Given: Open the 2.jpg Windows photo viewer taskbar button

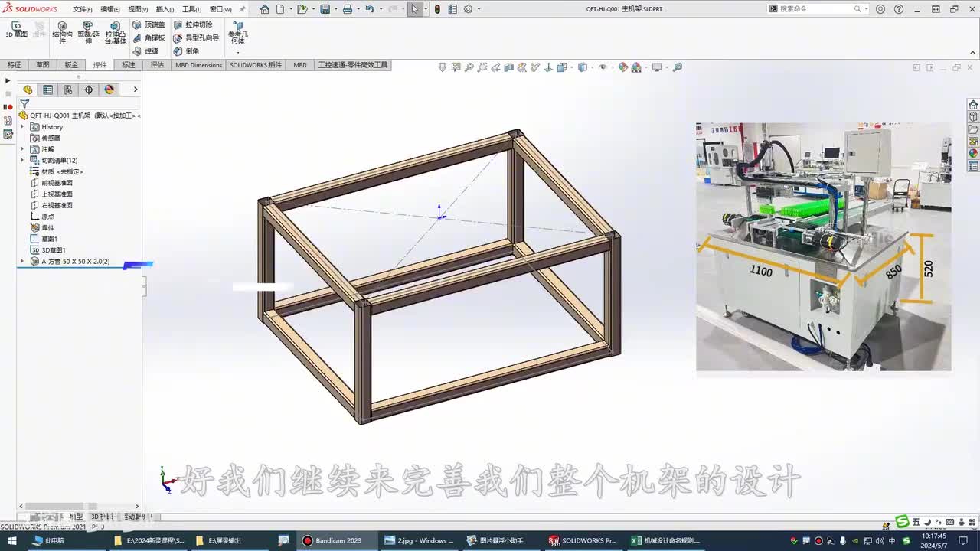Looking at the screenshot, I should click(420, 540).
